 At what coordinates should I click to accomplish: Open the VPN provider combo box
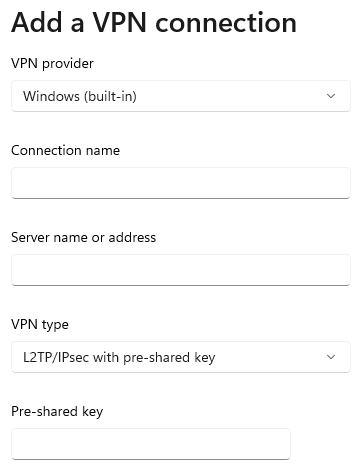point(181,96)
